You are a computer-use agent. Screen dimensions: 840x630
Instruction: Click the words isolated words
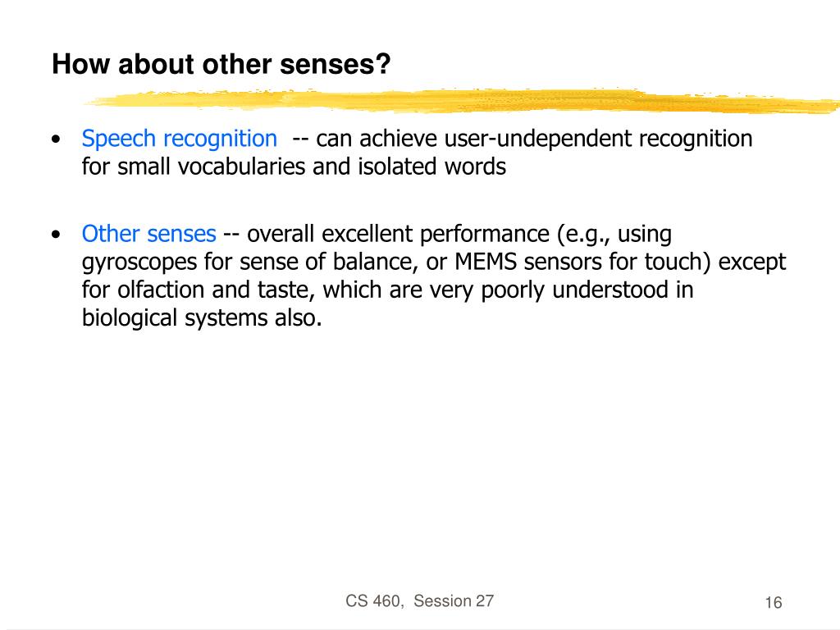pyautogui.click(x=431, y=167)
